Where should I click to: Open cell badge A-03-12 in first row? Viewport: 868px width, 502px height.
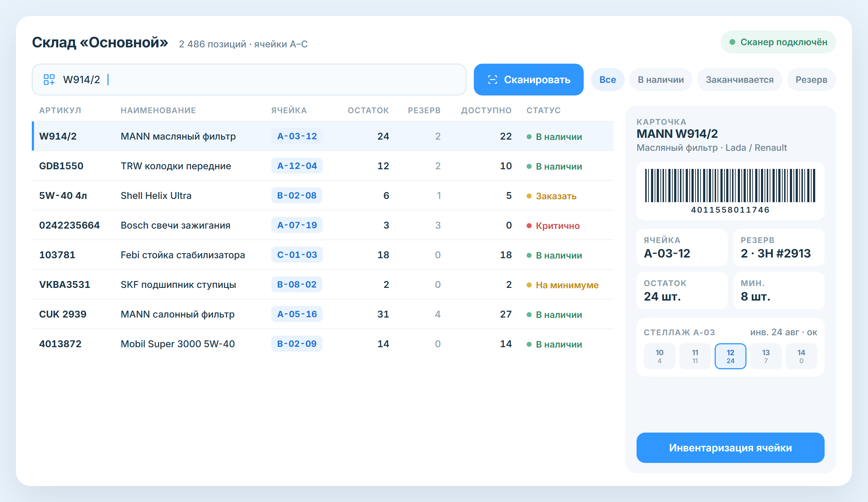(x=297, y=136)
